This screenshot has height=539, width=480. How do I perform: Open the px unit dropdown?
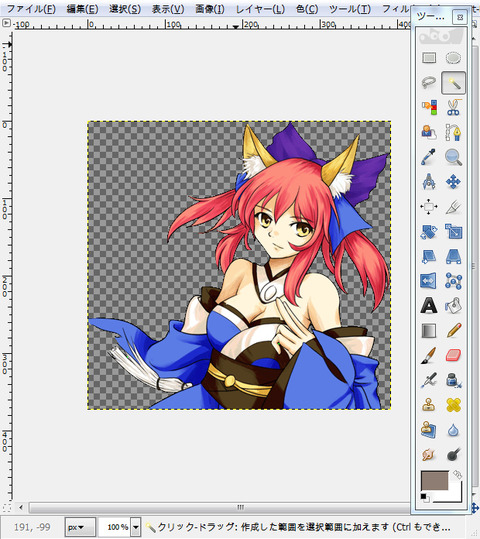coord(80,527)
